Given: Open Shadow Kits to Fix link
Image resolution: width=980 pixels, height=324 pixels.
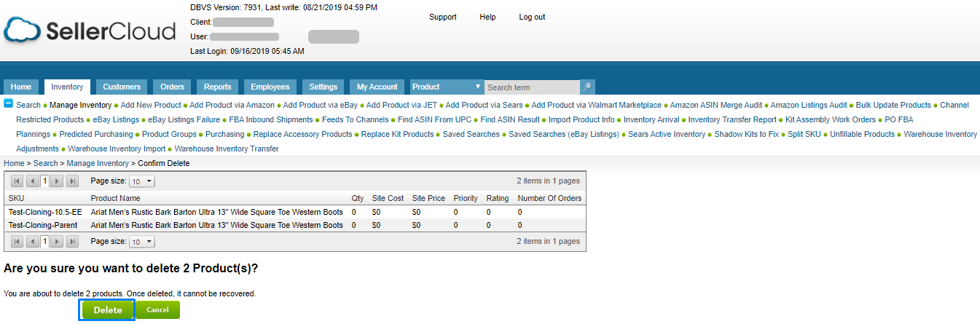Looking at the screenshot, I should [x=746, y=134].
